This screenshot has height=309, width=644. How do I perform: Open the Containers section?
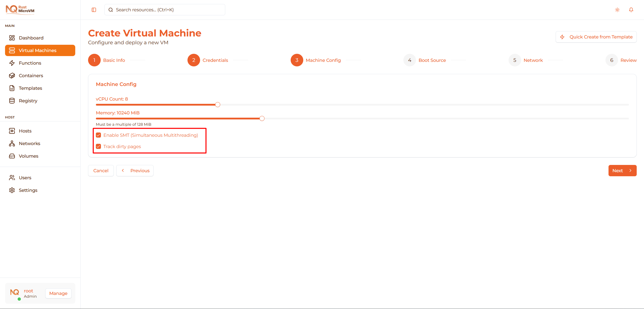31,75
